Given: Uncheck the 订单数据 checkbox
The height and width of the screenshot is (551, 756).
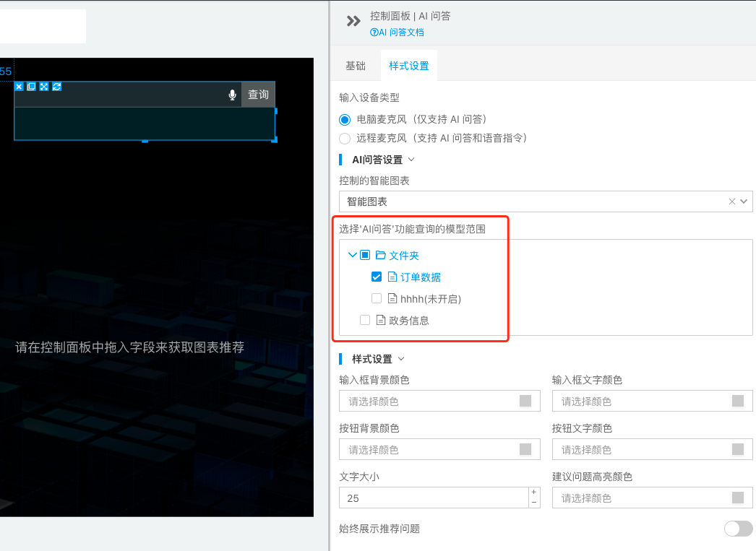Looking at the screenshot, I should pos(377,277).
